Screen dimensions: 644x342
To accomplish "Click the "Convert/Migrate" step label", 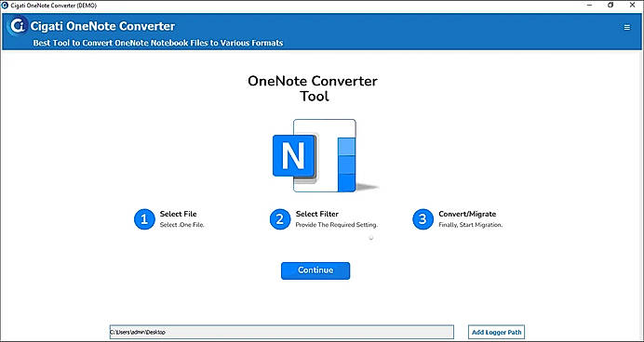I will (x=467, y=214).
